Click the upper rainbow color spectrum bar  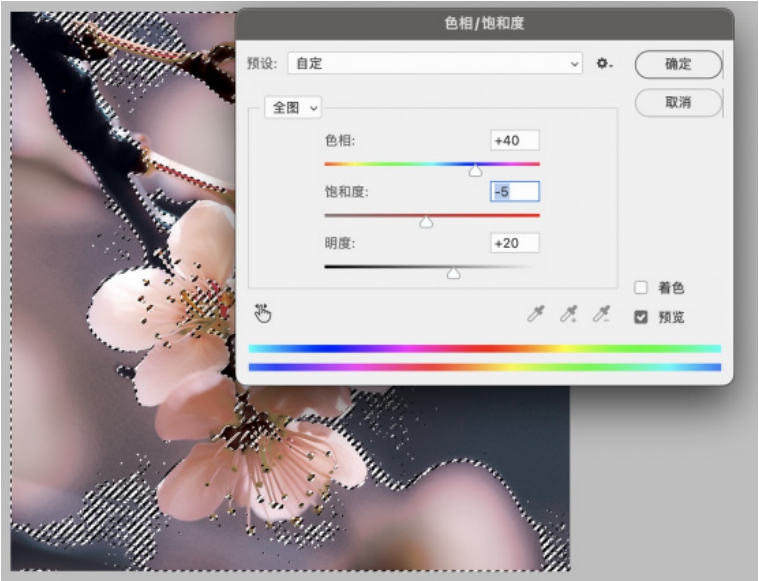[484, 349]
